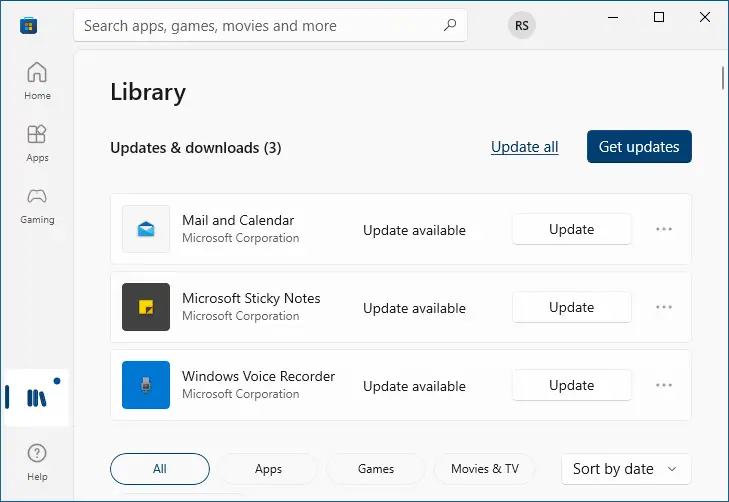Viewport: 729px width, 502px height.
Task: Click the Microsoft Sticky Notes app icon
Action: [146, 307]
